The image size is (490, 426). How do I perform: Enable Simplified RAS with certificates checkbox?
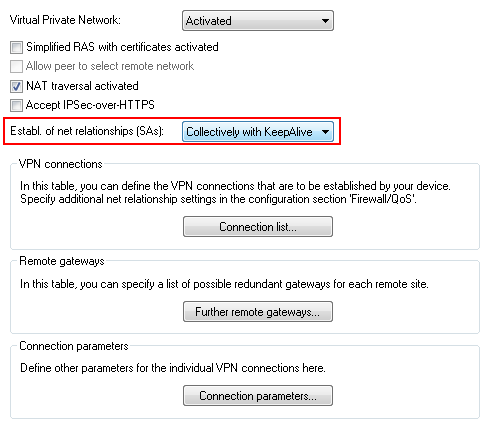pyautogui.click(x=16, y=47)
